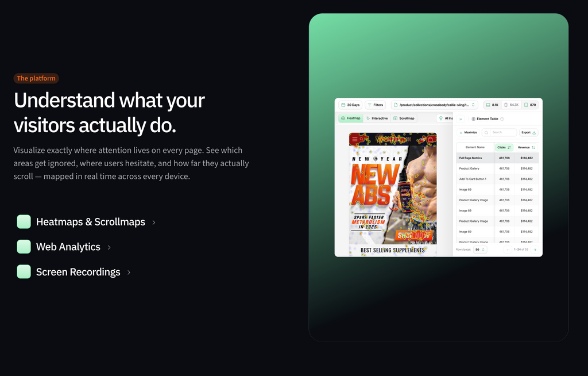The image size is (588, 376).
Task: Click the Maximize button
Action: click(469, 133)
